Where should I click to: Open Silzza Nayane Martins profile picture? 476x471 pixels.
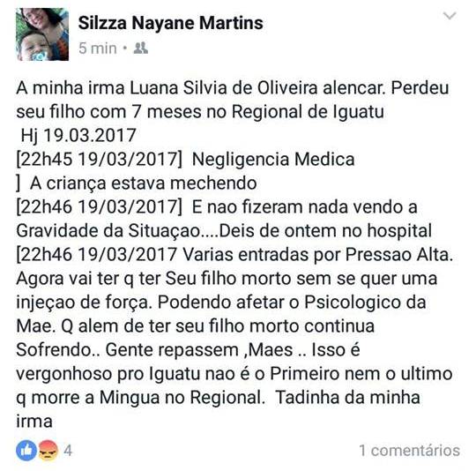42,34
